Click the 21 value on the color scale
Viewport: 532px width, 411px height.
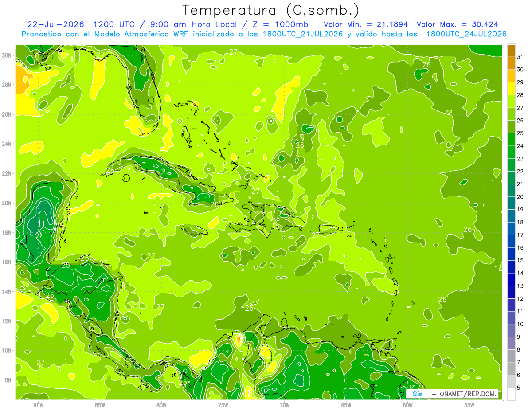click(520, 184)
